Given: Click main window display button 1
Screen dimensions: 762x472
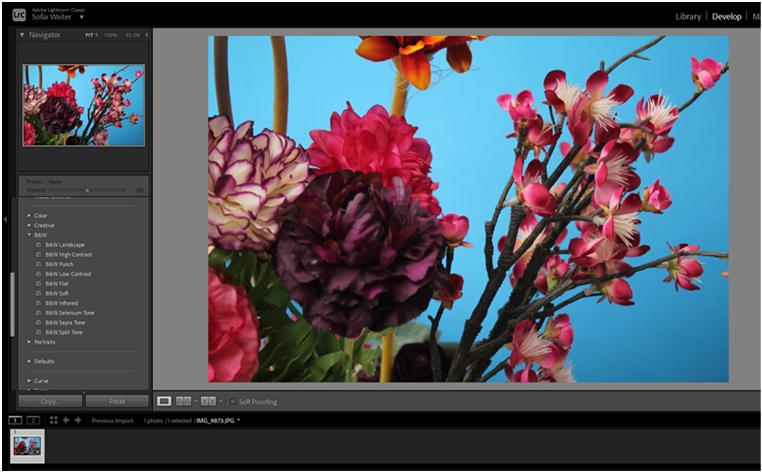Looking at the screenshot, I should (x=15, y=420).
